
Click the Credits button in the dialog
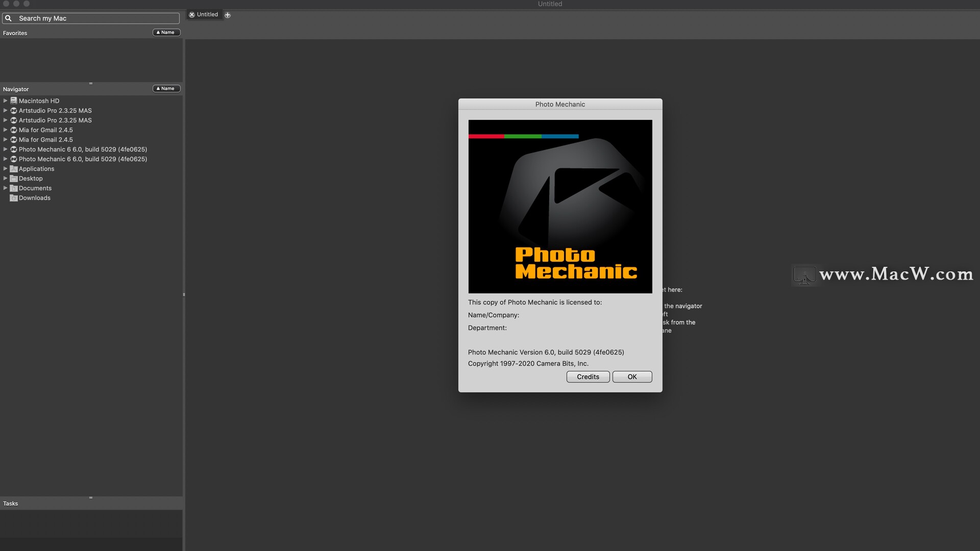pyautogui.click(x=588, y=377)
